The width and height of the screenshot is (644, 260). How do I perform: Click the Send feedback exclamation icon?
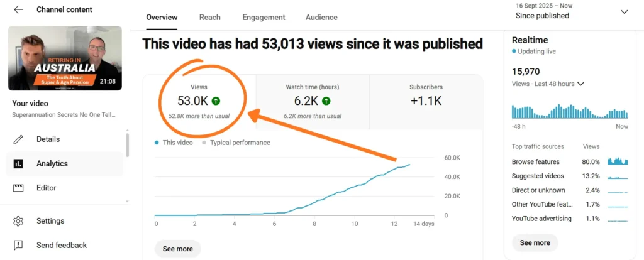coord(18,245)
